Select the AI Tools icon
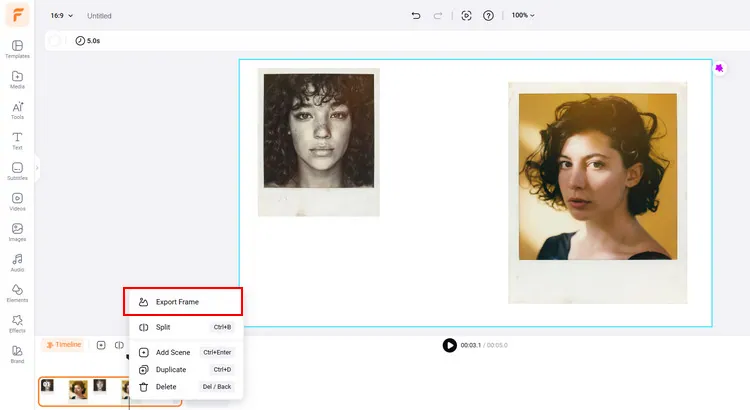The width and height of the screenshot is (750, 410). click(17, 110)
